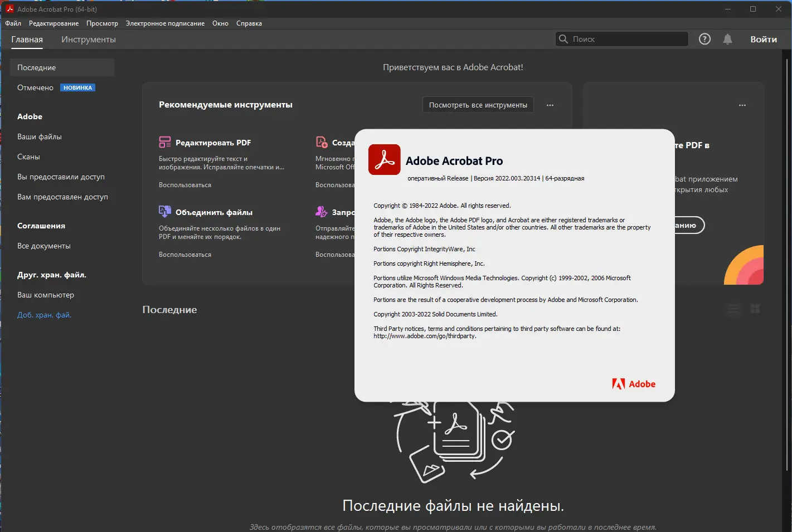Image resolution: width=792 pixels, height=532 pixels.
Task: Select Отмечено in the sidebar
Action: [36, 88]
